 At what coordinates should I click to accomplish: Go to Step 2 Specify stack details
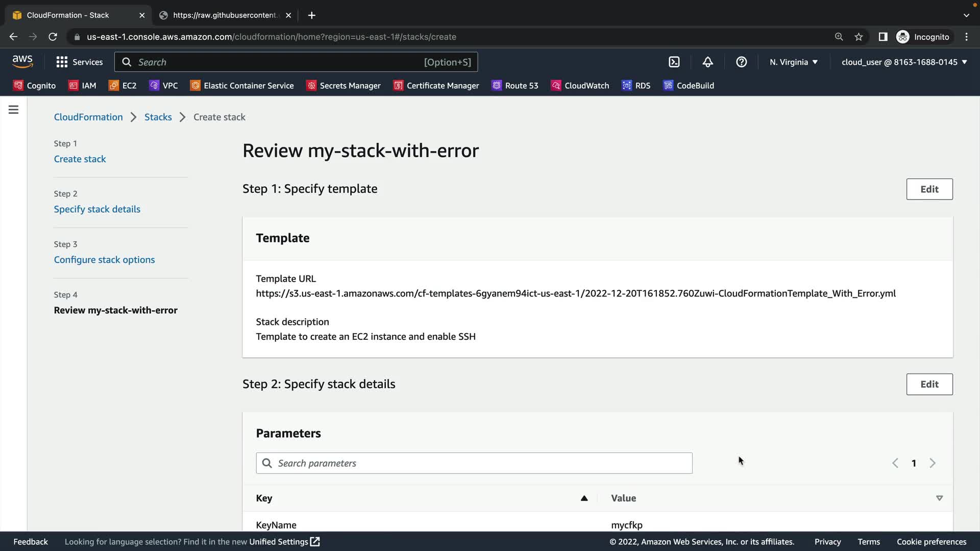pyautogui.click(x=97, y=209)
